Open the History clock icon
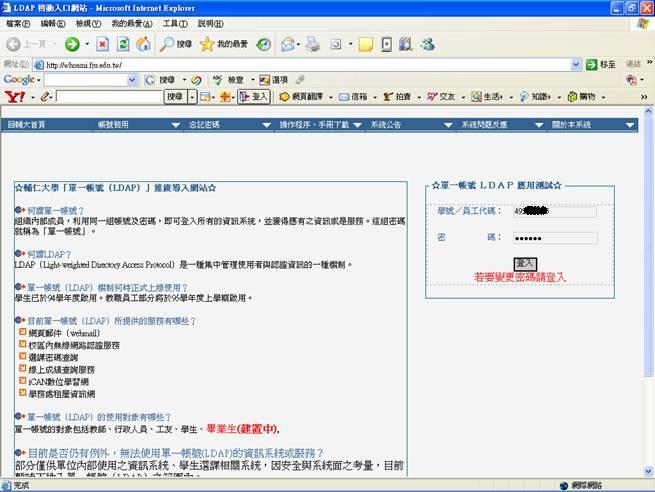The image size is (655, 492). (x=264, y=44)
